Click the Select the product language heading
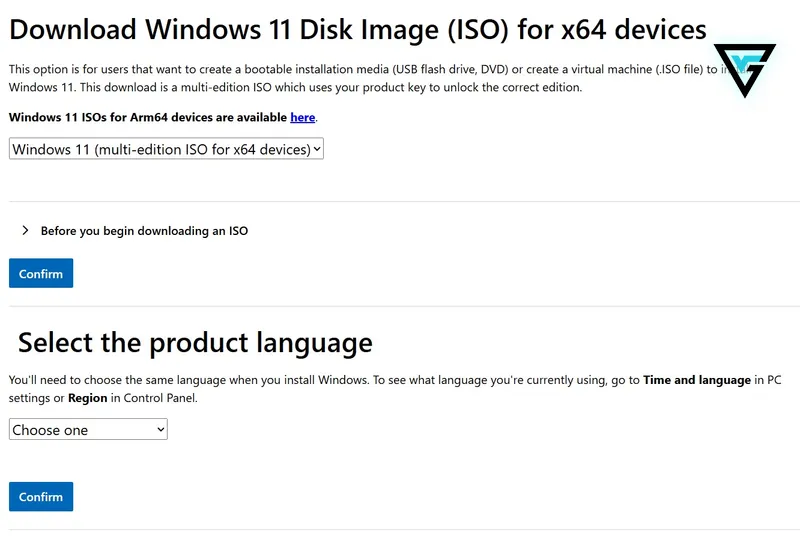 coord(195,342)
